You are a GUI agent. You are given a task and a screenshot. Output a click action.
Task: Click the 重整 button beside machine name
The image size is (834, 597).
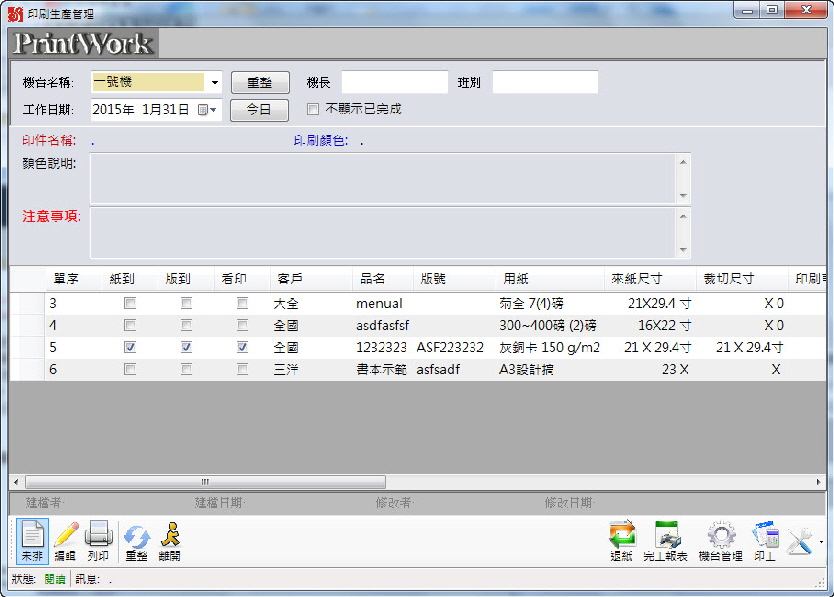(260, 82)
